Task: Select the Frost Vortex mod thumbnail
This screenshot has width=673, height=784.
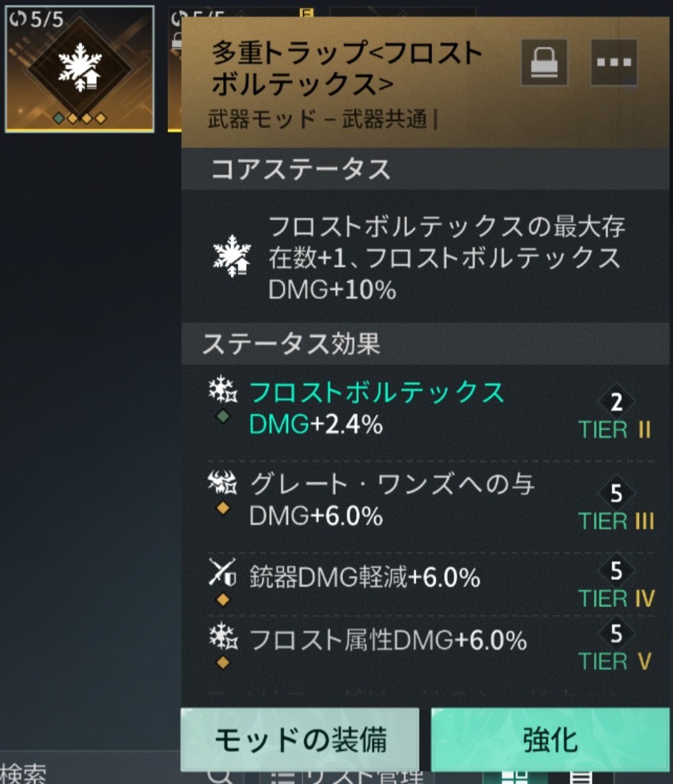Action: coord(79,69)
